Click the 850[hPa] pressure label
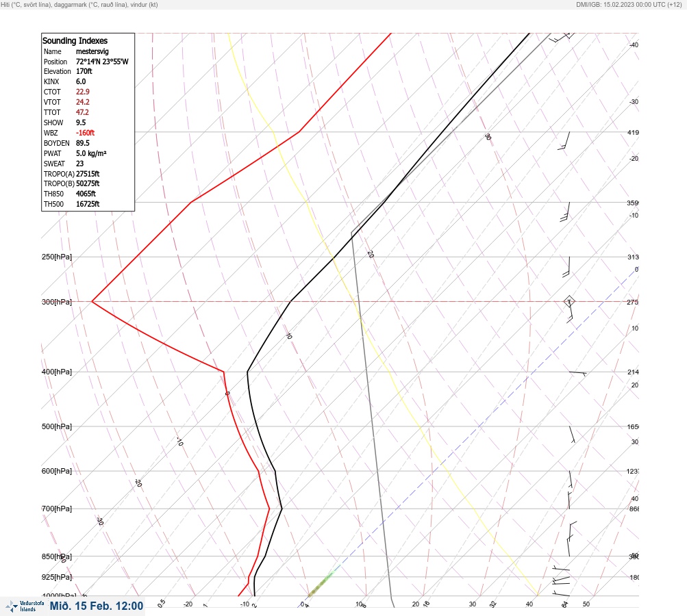The width and height of the screenshot is (687, 616). 57,556
